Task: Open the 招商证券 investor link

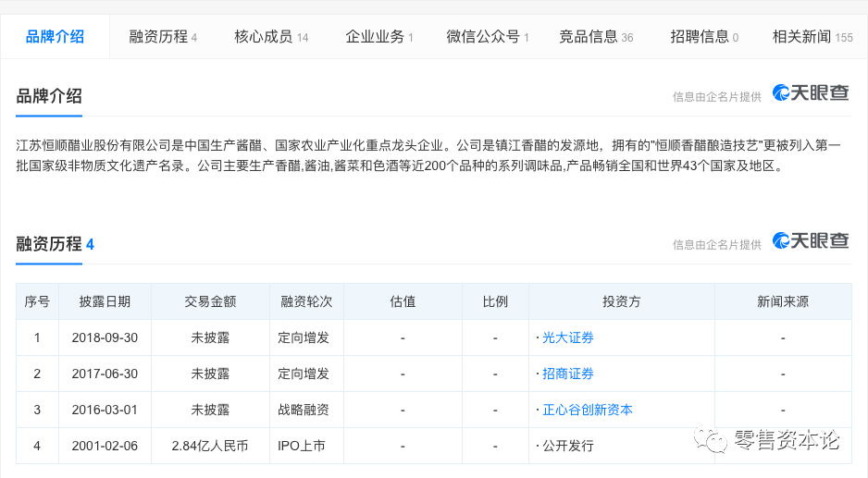Action: coord(568,374)
